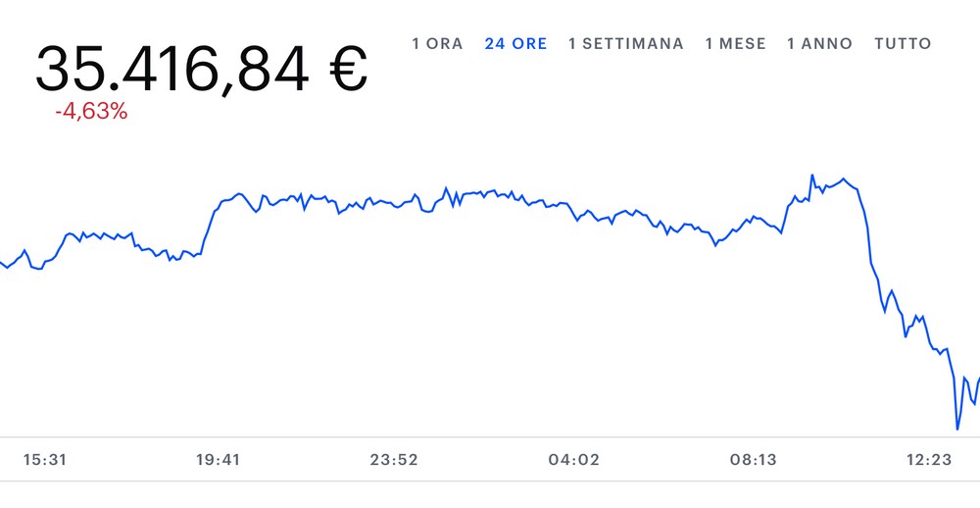View TUTTO full price history
The width and height of the screenshot is (980, 508).
pos(903,44)
